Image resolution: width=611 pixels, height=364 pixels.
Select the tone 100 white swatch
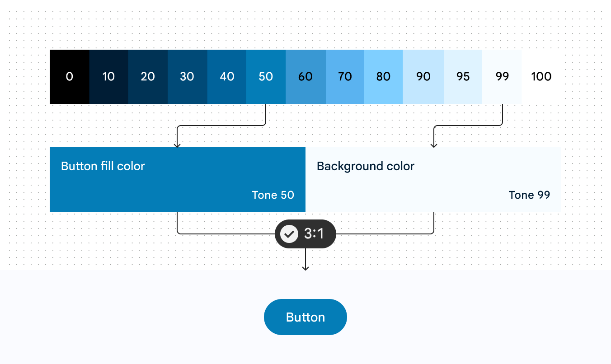pyautogui.click(x=541, y=77)
